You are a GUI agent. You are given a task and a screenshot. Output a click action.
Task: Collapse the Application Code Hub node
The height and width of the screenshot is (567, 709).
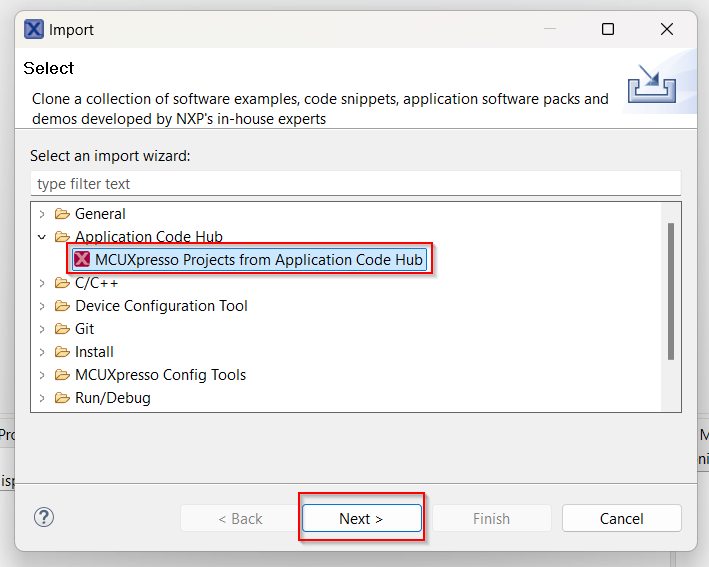[x=42, y=236]
